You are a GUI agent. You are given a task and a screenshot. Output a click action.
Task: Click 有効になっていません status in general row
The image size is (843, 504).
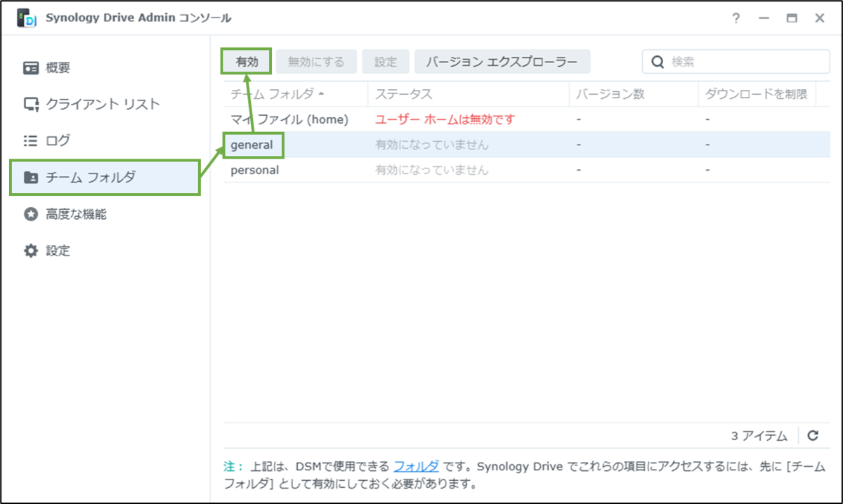[x=432, y=145]
